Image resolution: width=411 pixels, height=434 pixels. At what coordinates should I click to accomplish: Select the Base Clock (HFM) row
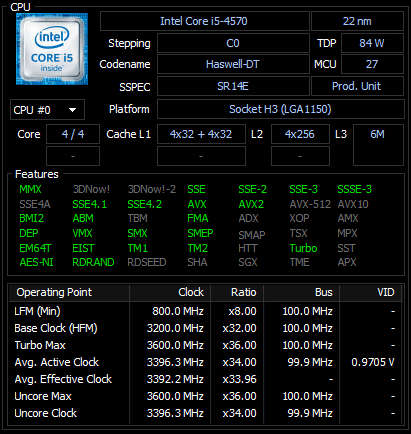(205, 328)
